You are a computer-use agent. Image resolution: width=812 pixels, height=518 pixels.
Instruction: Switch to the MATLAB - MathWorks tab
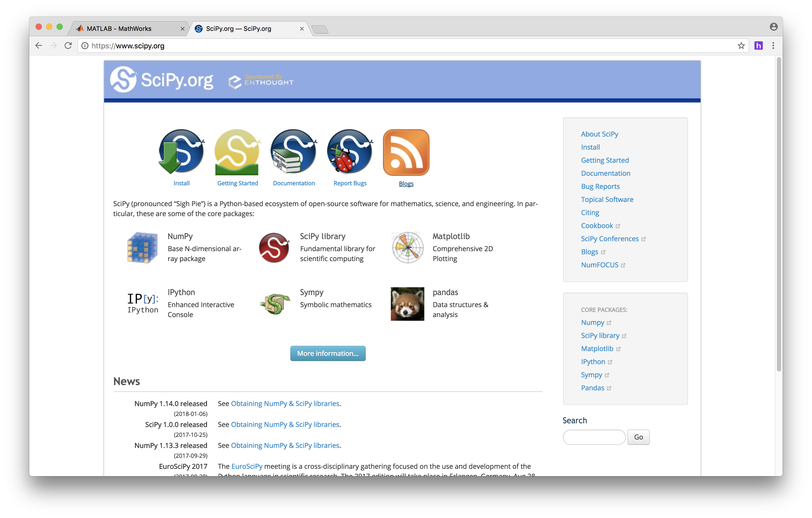pos(128,29)
